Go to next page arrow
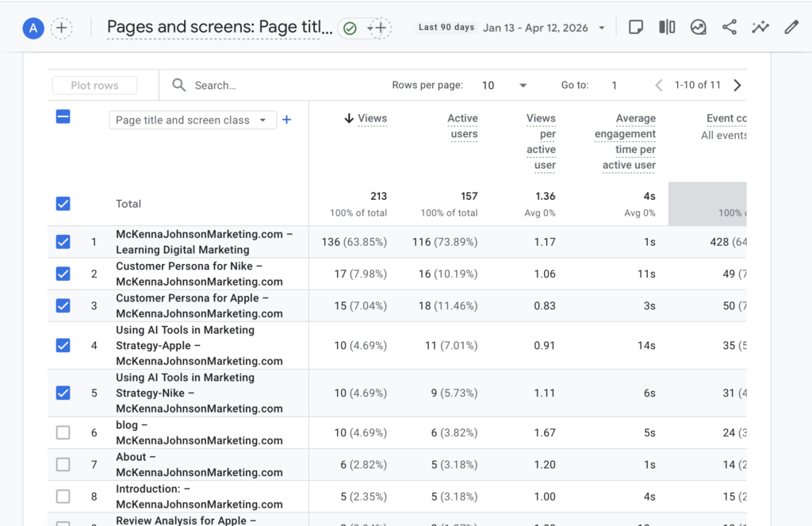 pyautogui.click(x=737, y=86)
